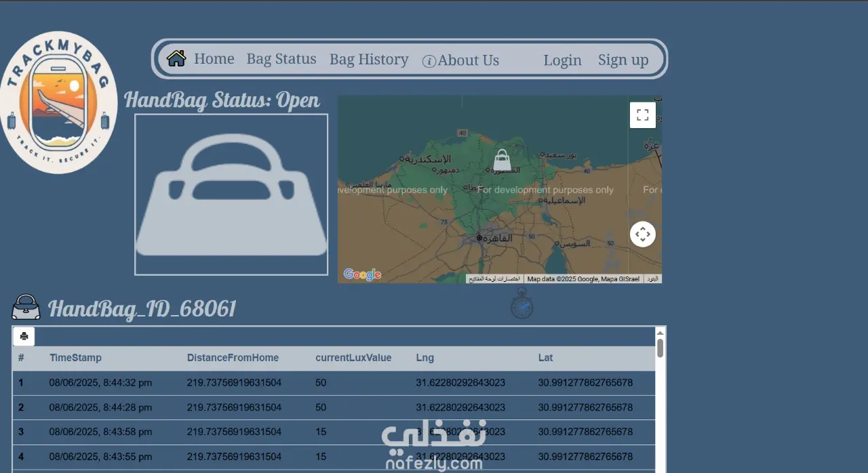Click HandBag Status: Open heading
This screenshot has width=868, height=473.
tap(222, 100)
